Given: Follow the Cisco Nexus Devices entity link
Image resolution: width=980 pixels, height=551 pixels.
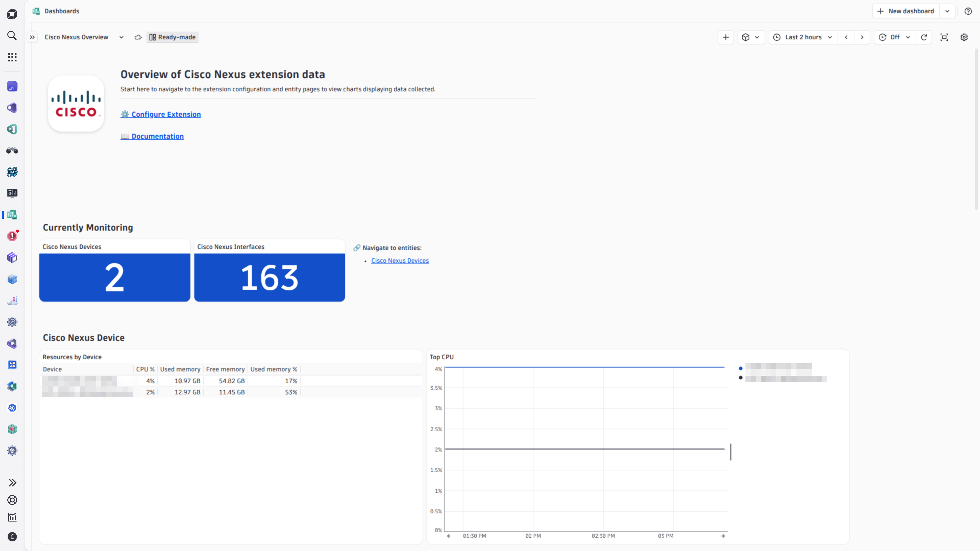Looking at the screenshot, I should pos(400,261).
